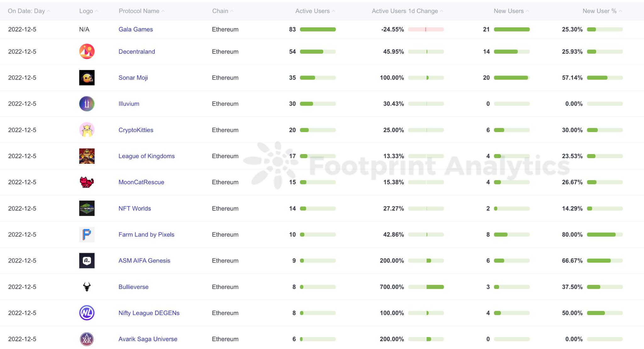Click the NFT Worlds logo icon
The width and height of the screenshot is (644, 349).
tap(87, 208)
